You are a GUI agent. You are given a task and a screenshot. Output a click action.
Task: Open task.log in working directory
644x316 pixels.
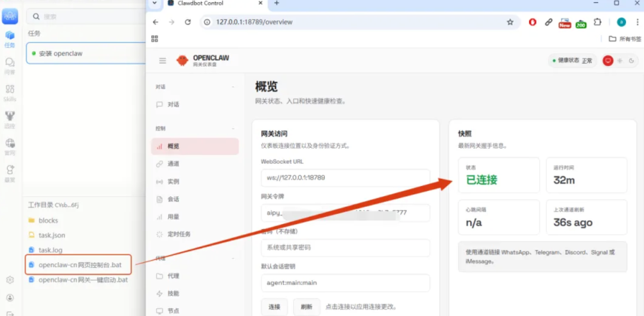(45, 250)
